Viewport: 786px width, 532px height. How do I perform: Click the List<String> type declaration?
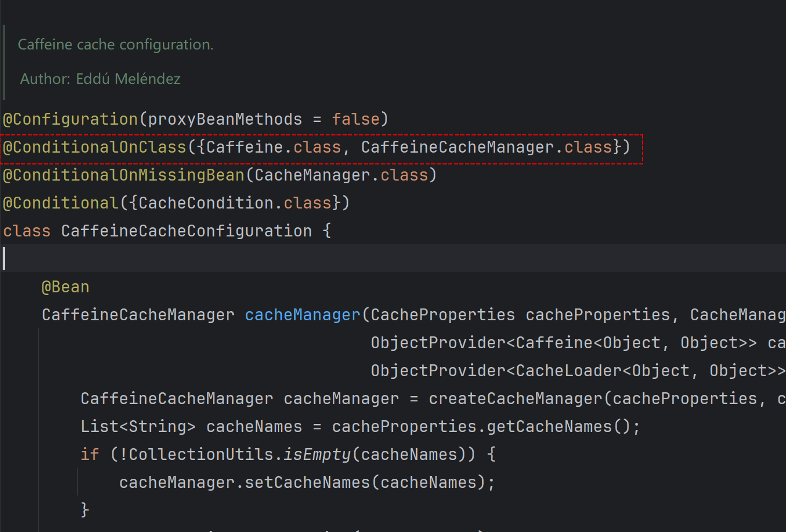tap(138, 427)
